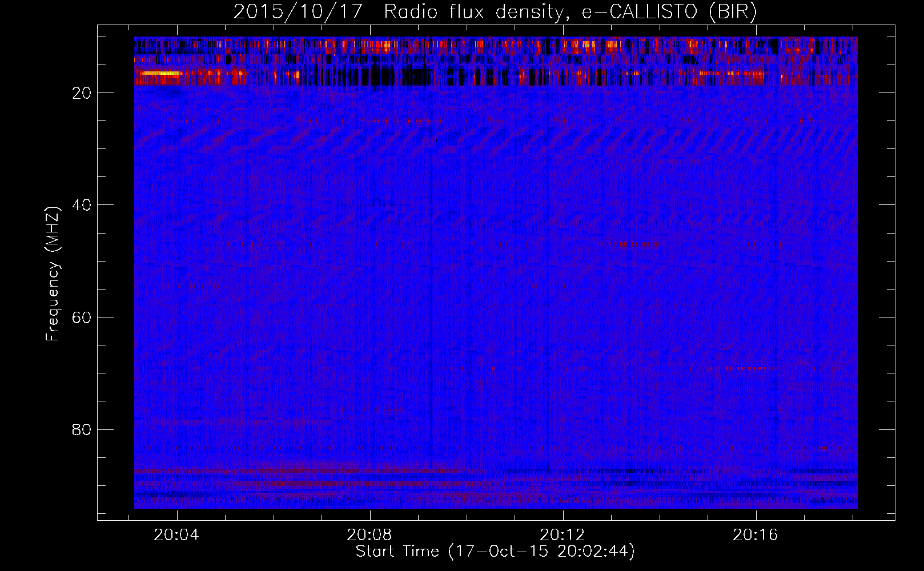Click the '20:08' time tick label
The image size is (924, 571).
(370, 535)
